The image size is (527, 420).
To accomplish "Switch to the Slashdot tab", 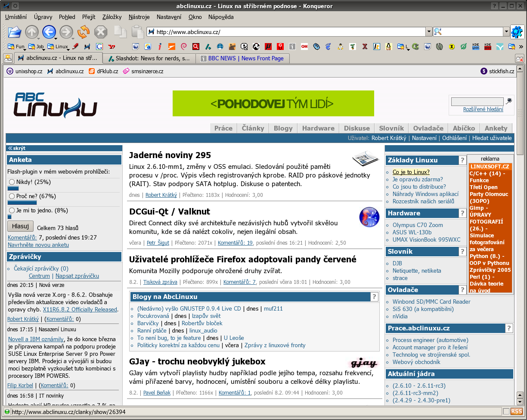I will (x=149, y=58).
